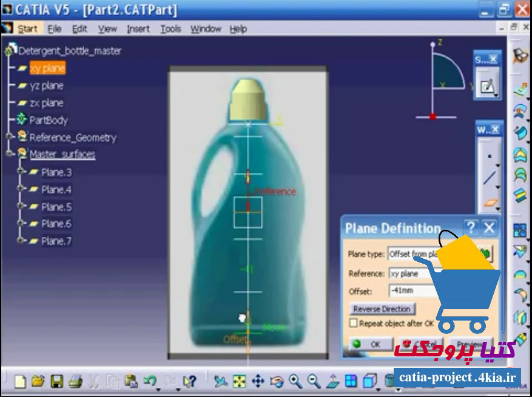Open the Tools menu

point(170,29)
